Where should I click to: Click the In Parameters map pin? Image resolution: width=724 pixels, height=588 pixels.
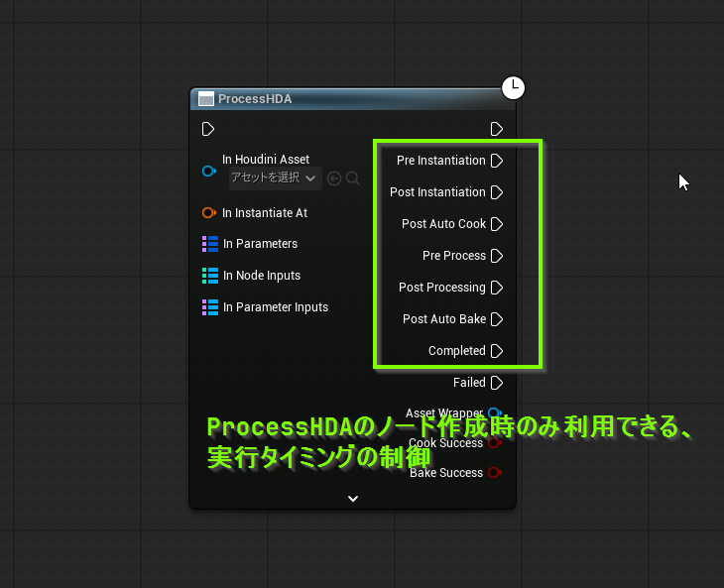click(x=210, y=244)
